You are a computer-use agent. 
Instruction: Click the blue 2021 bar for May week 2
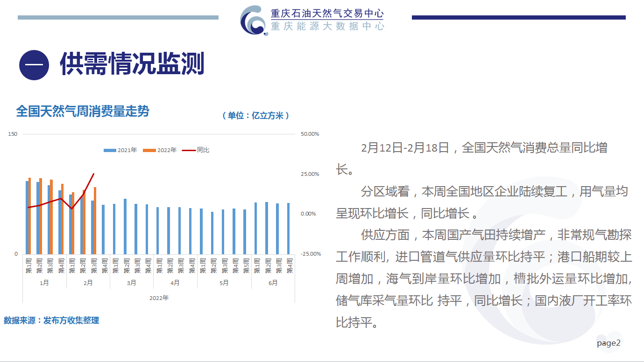click(x=212, y=233)
